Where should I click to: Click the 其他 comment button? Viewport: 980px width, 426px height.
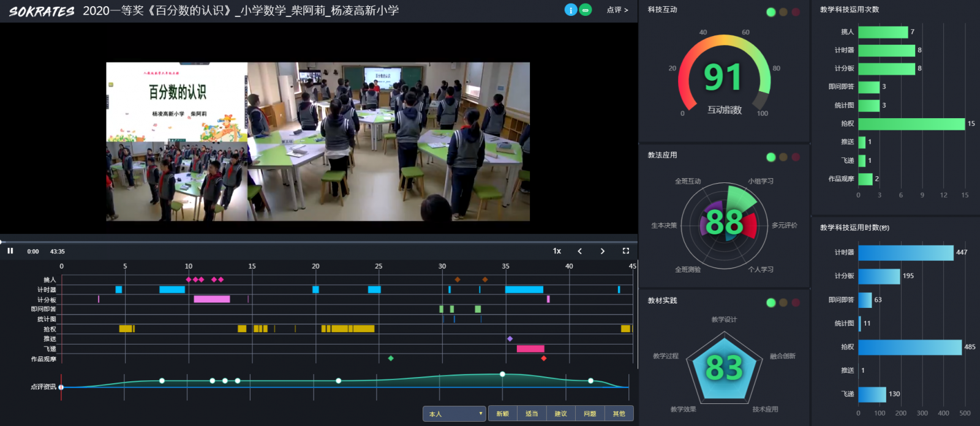tap(619, 414)
